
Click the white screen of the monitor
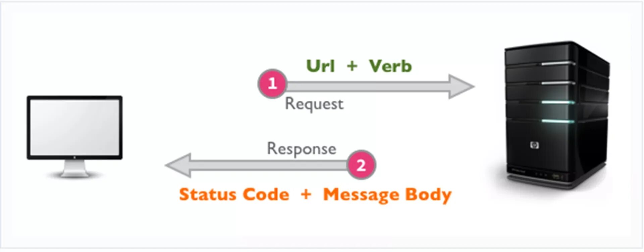point(74,128)
